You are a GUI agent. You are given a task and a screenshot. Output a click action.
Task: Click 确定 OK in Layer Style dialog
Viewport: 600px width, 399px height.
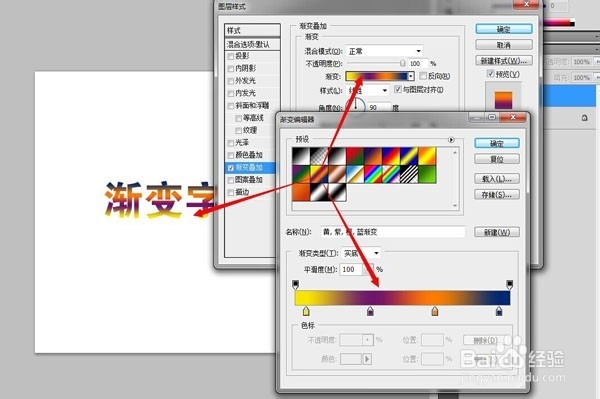504,29
